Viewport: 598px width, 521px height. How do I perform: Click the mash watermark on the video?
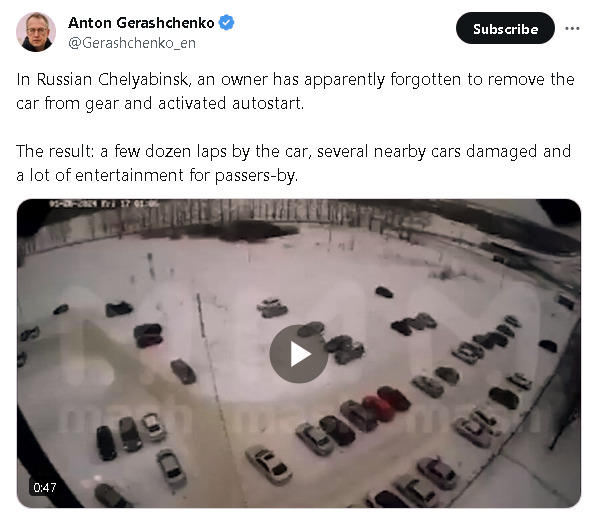[299, 416]
